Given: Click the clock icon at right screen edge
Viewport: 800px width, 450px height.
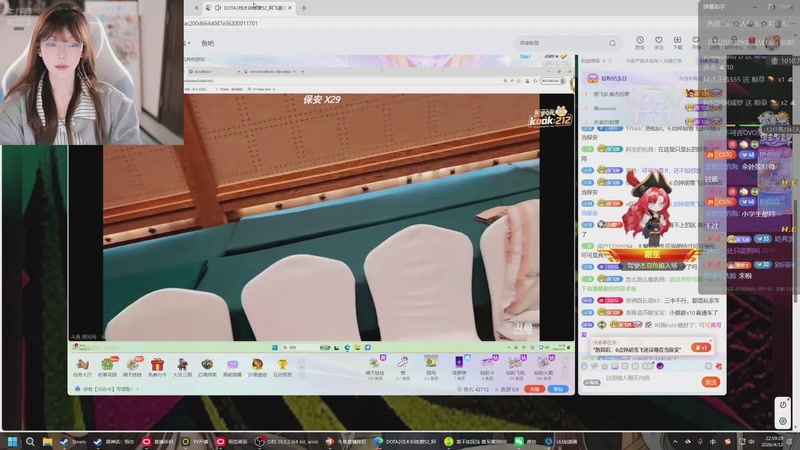Looking at the screenshot, I should pyautogui.click(x=783, y=405).
